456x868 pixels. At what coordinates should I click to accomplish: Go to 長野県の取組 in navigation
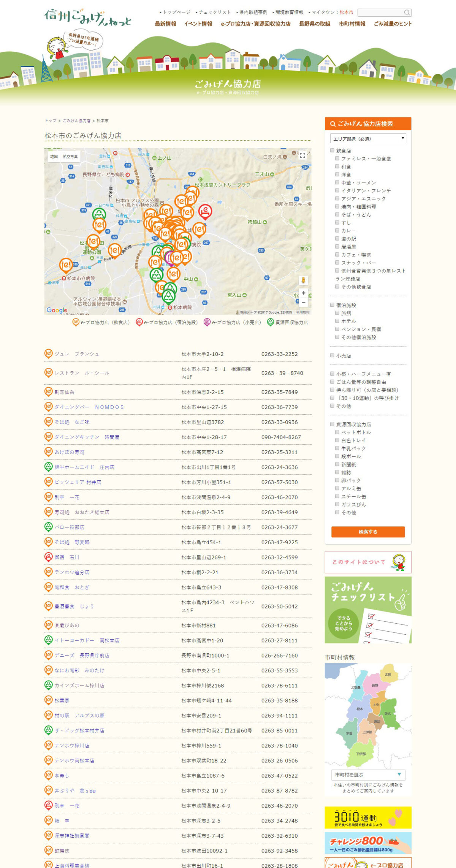click(314, 24)
